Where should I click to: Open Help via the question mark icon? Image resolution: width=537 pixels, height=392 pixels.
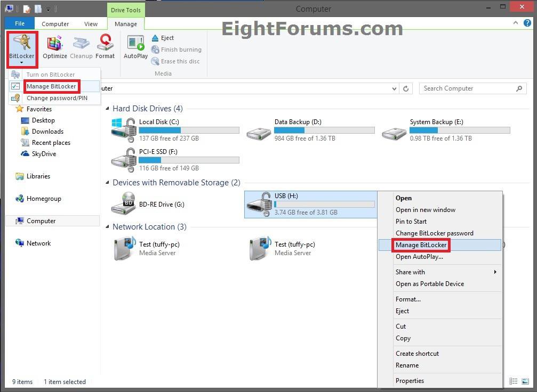click(528, 23)
